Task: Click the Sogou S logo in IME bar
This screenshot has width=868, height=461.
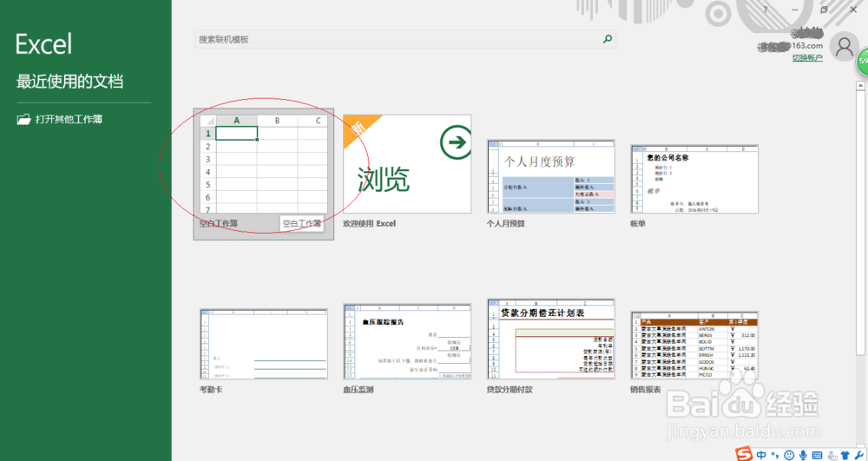Action: (744, 454)
